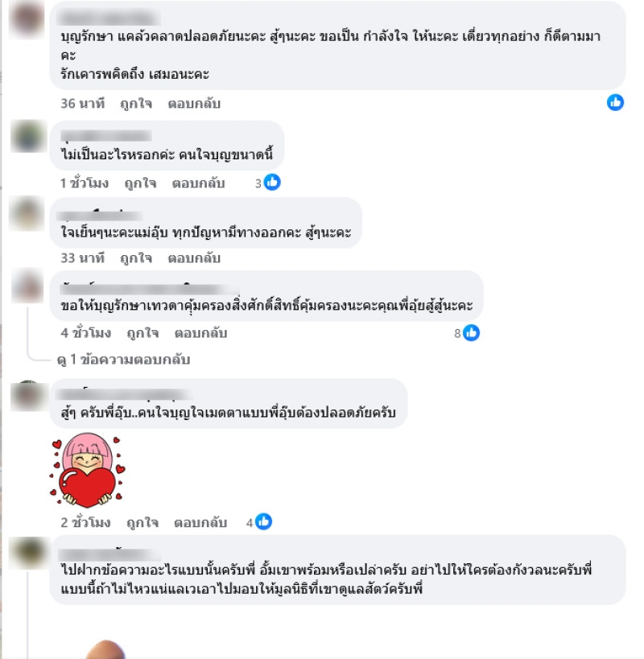Click ถูกใจ on the 4 ชั่วโมง comment
The width and height of the screenshot is (644, 659).
tap(142, 333)
